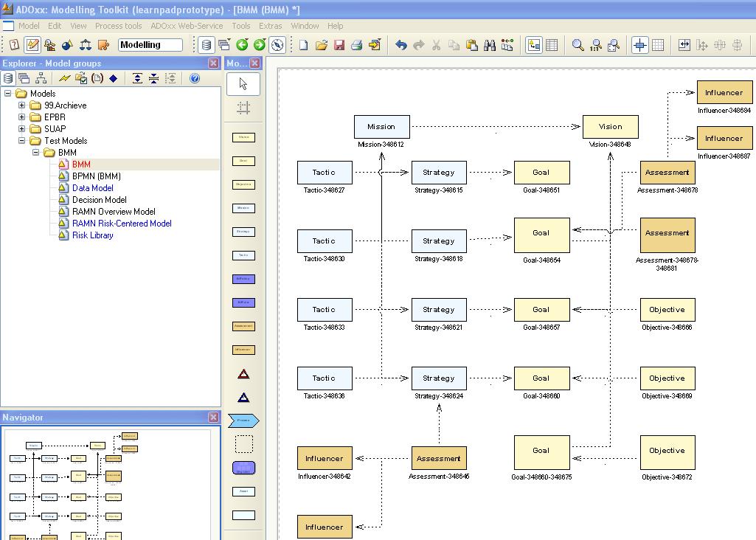Pick the red triangle element in the palette

(243, 374)
